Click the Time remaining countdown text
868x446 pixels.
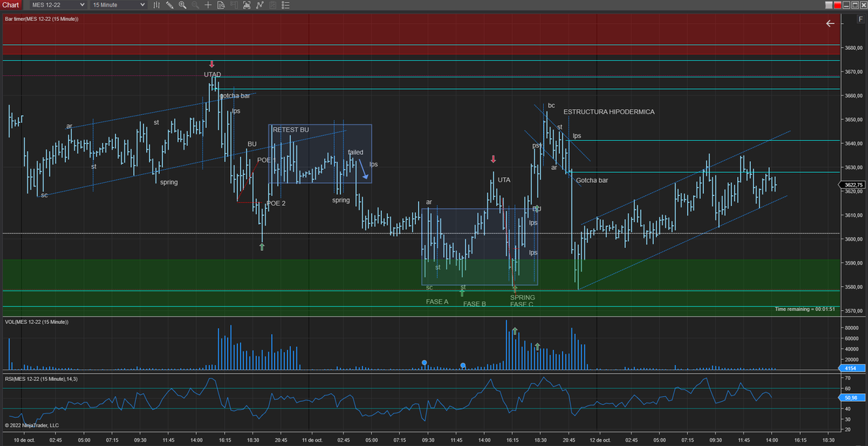(x=805, y=309)
